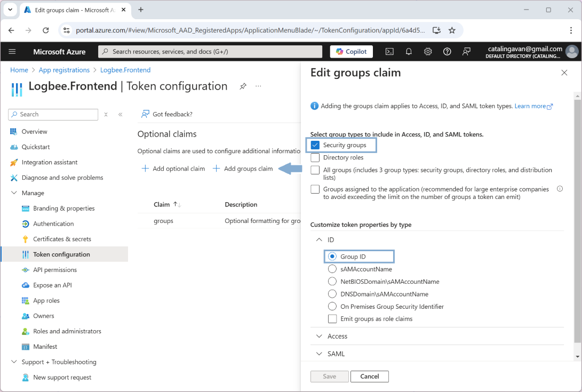
Task: Click the info icon beside Groups assigned to application
Action: click(560, 189)
